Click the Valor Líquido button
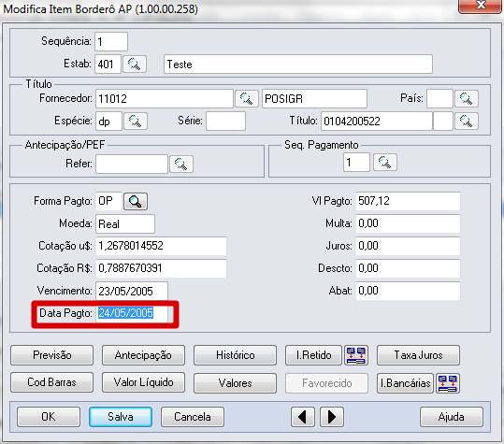This screenshot has height=444, width=504. point(143,382)
